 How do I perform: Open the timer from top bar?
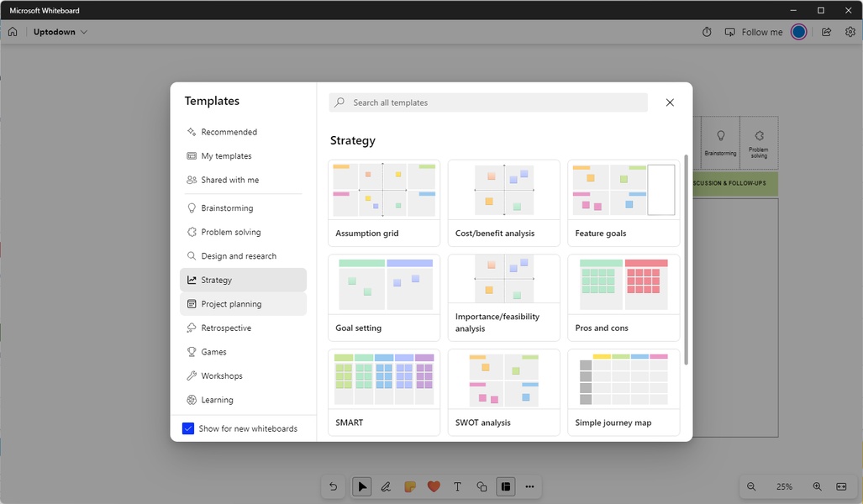tap(707, 32)
